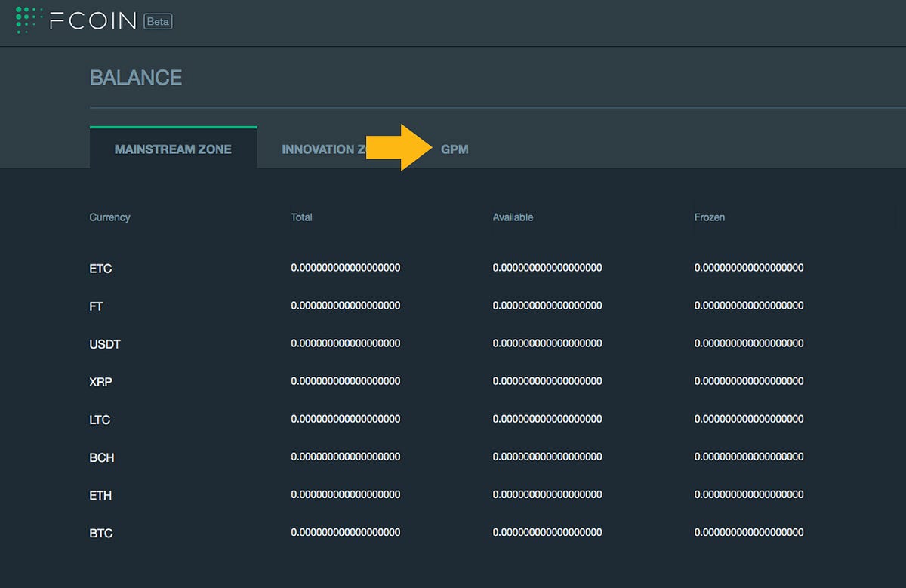Open the Innovation Zone tab
This screenshot has width=906, height=588.
(x=325, y=149)
